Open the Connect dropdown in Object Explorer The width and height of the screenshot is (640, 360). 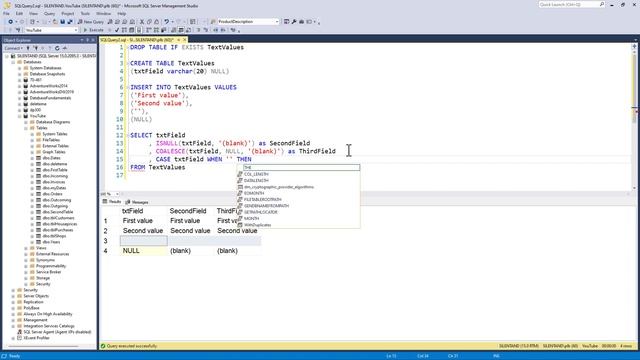(x=13, y=48)
